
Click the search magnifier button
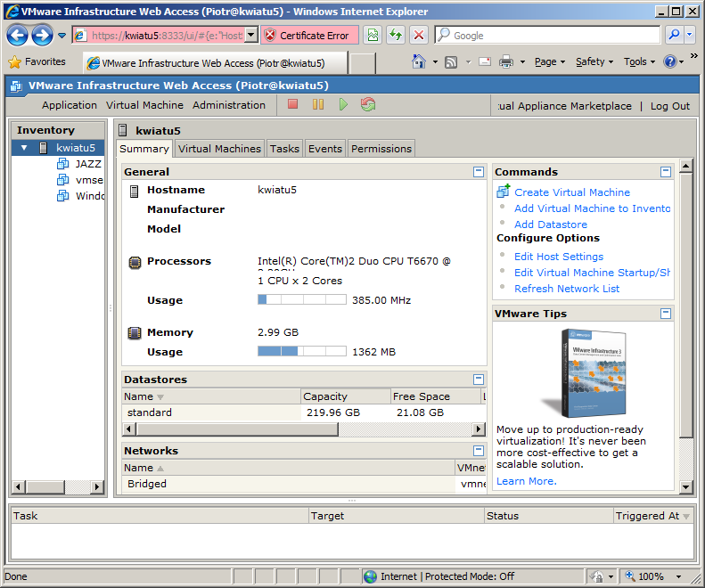tap(674, 35)
